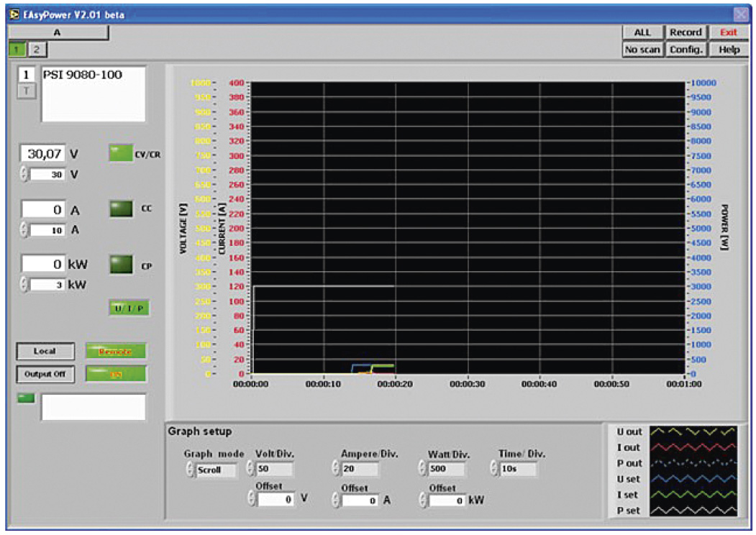Image resolution: width=756 pixels, height=535 pixels.
Task: Switch the output ON
Action: [x=116, y=374]
